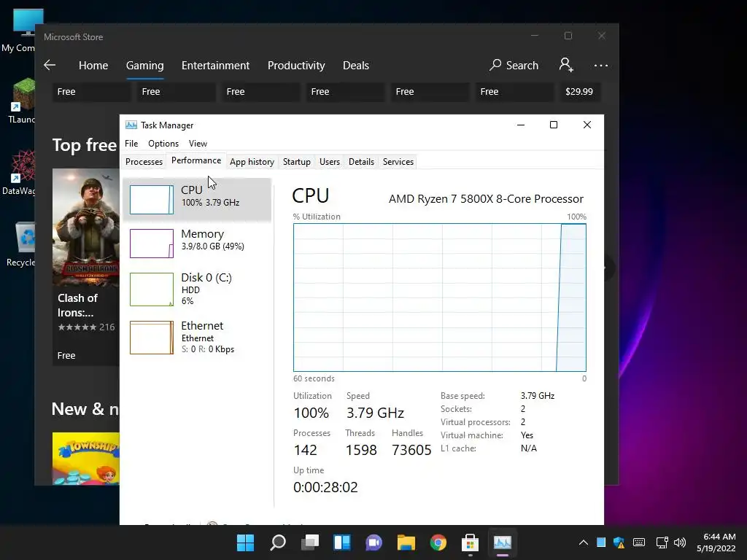The width and height of the screenshot is (747, 560).
Task: Open taskbar Search
Action: coord(278,542)
